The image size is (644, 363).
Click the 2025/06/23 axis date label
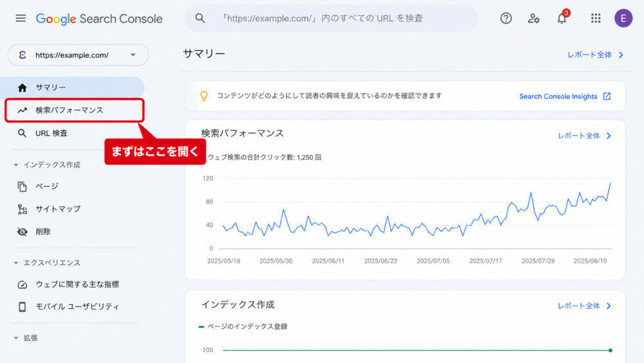tap(381, 261)
